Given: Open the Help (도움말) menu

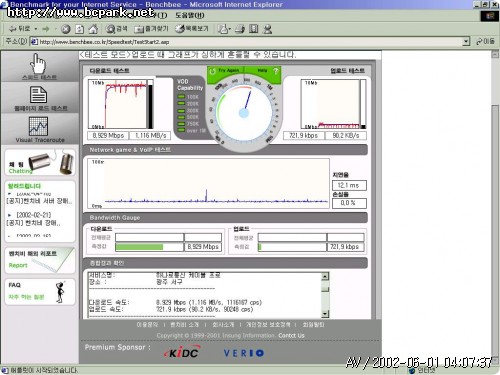Looking at the screenshot, I should pos(190,15).
